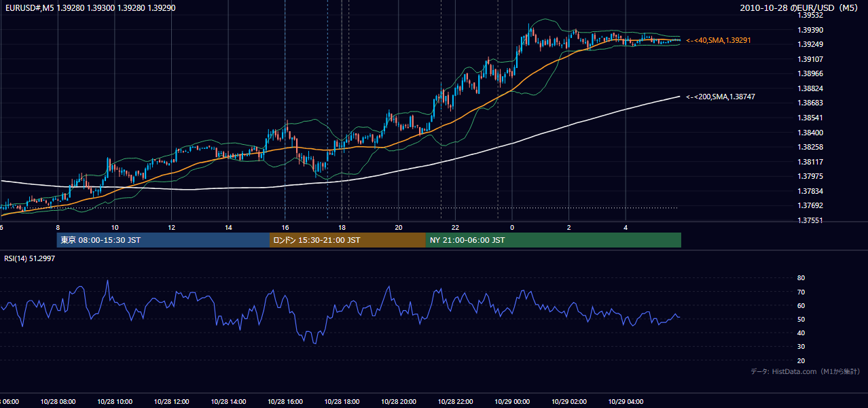Click the NY 21:00-06:00 JST session bar

point(554,240)
